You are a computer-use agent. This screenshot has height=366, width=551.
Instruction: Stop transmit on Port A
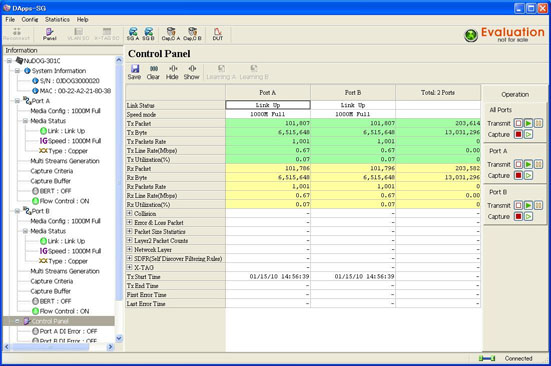(518, 164)
